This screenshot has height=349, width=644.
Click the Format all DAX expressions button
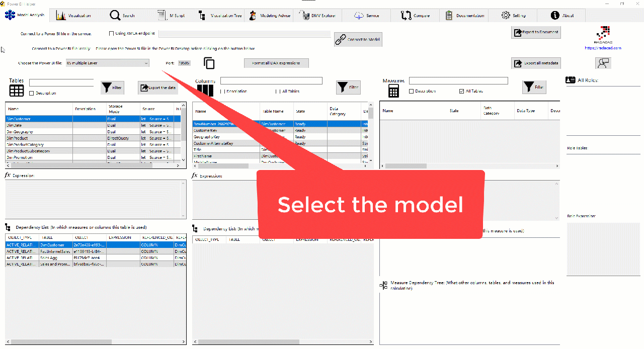click(x=276, y=63)
